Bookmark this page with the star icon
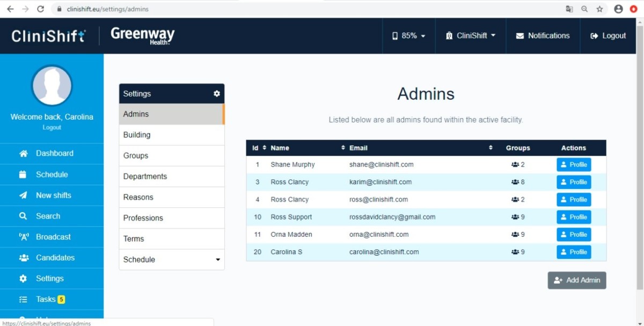 click(x=599, y=9)
